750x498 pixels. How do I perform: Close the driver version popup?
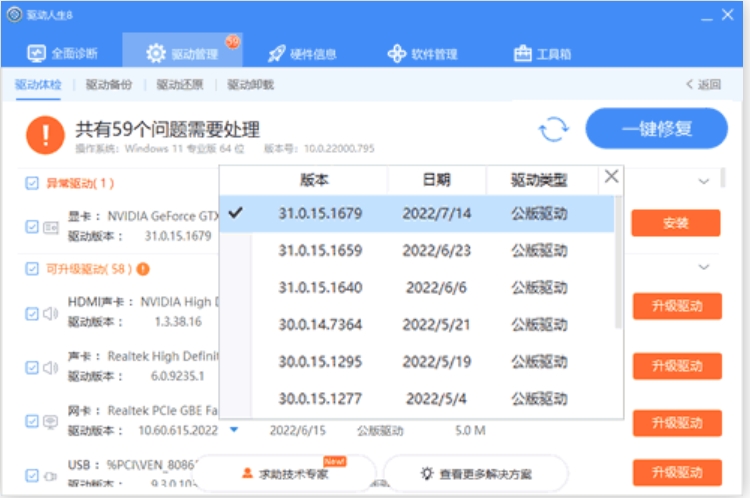click(x=611, y=176)
